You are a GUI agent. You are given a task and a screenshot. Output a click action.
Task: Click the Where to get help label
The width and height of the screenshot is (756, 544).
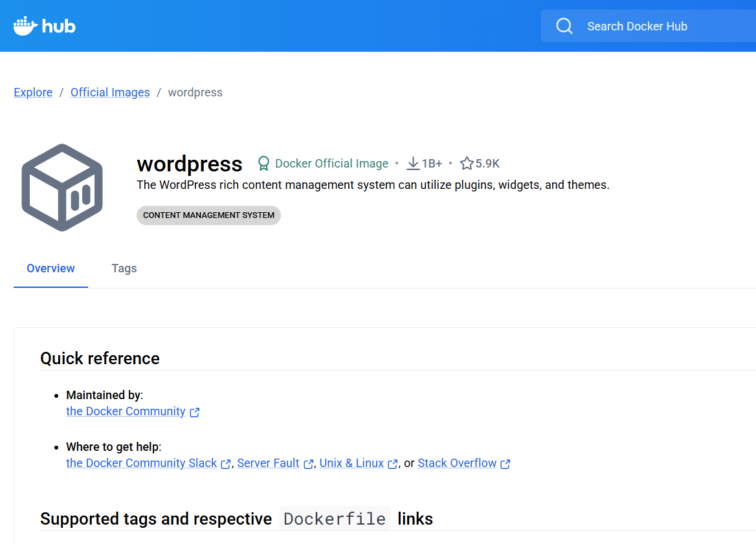coord(114,447)
